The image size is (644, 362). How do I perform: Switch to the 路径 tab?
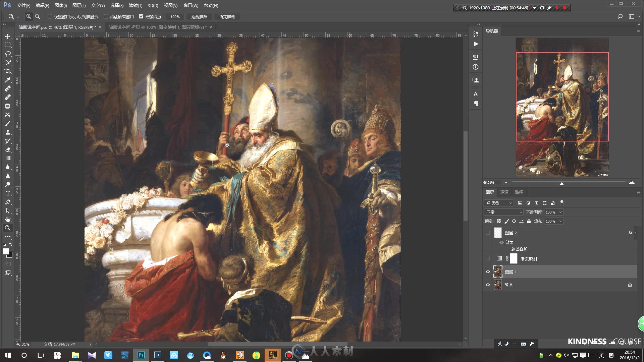tap(519, 192)
